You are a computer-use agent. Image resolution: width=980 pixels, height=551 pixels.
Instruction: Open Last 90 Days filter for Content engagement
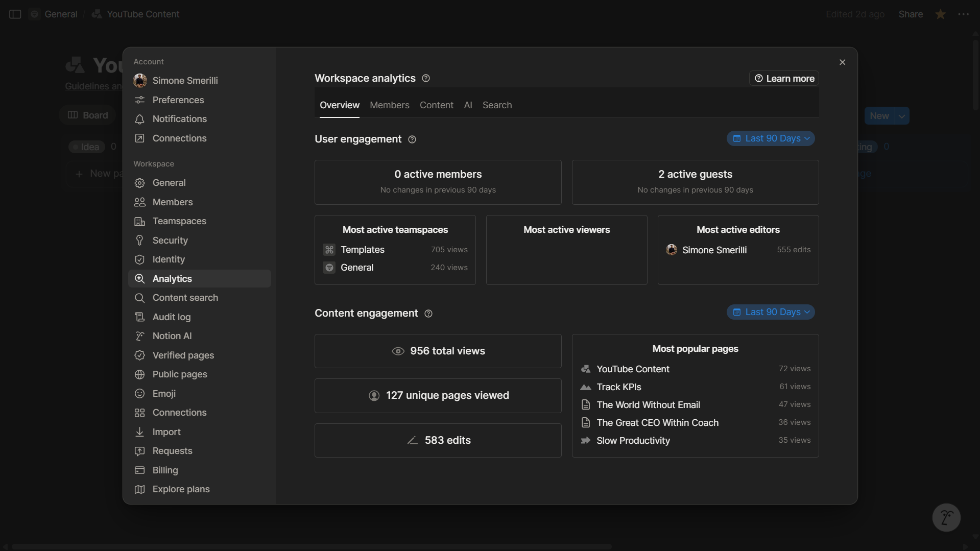(770, 312)
